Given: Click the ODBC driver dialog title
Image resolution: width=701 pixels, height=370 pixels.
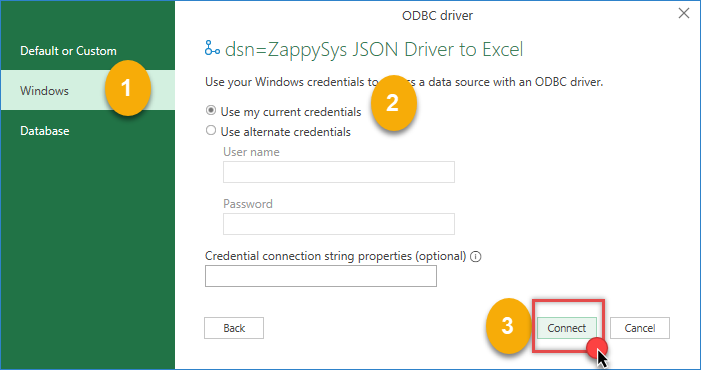Looking at the screenshot, I should click(437, 16).
